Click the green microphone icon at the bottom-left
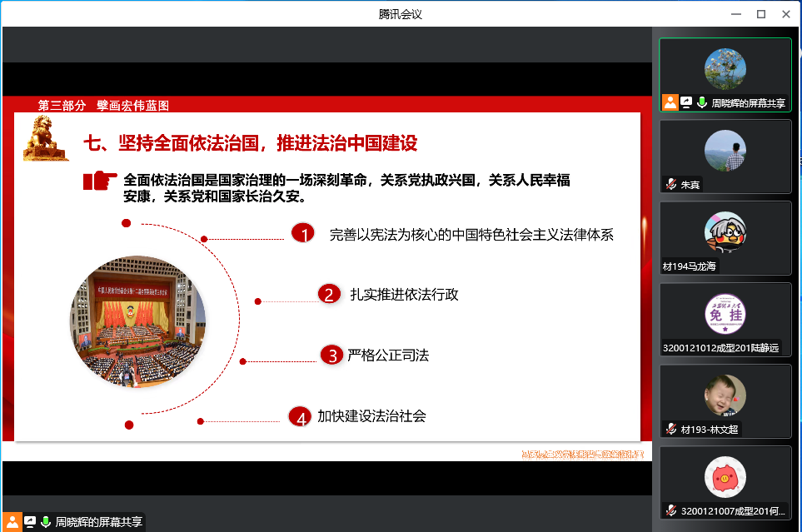This screenshot has width=802, height=532. coord(46,522)
